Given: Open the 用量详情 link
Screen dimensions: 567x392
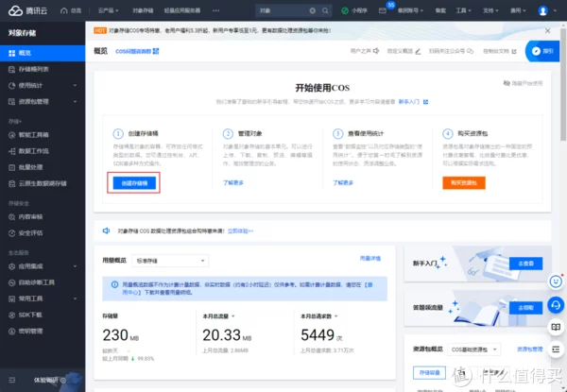Looking at the screenshot, I should coord(370,259).
